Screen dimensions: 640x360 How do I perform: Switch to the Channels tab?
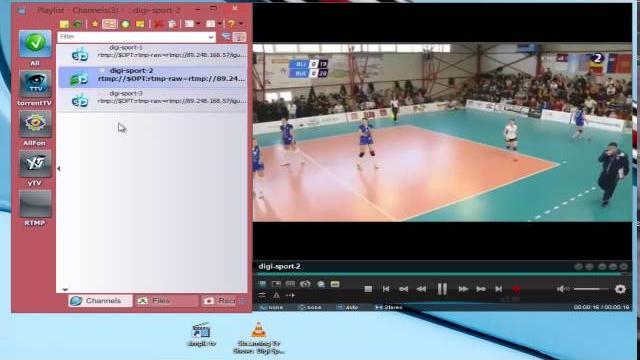tap(100, 301)
